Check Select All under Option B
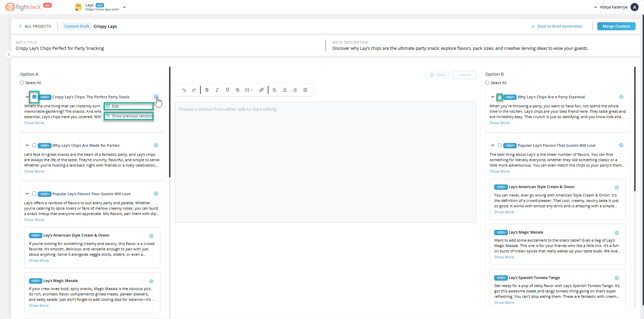 point(487,83)
